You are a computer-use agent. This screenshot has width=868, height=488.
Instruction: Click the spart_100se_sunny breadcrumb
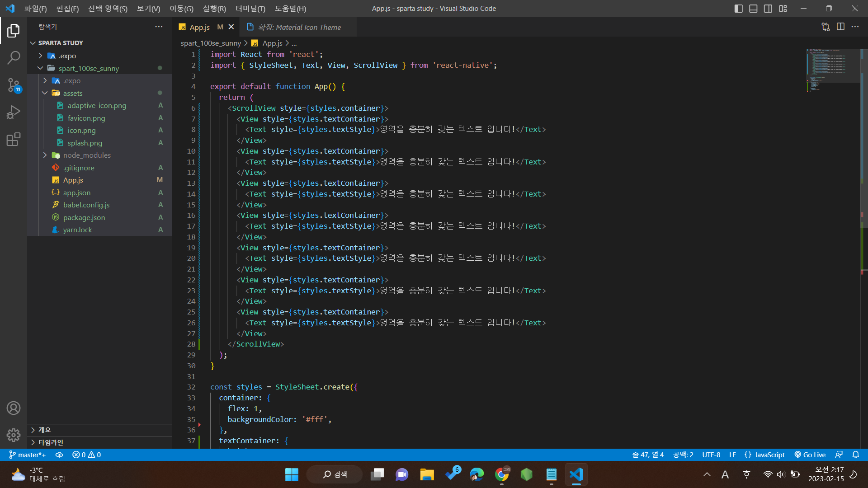point(211,43)
